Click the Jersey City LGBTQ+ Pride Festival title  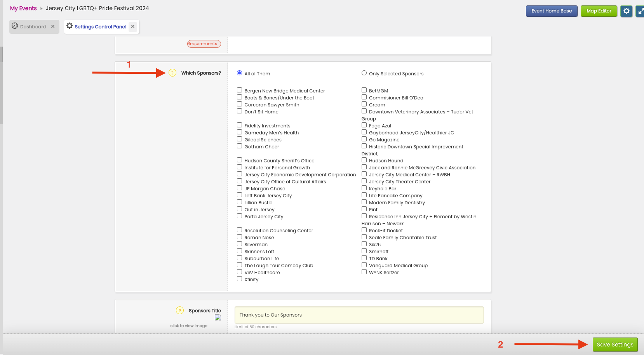click(97, 8)
